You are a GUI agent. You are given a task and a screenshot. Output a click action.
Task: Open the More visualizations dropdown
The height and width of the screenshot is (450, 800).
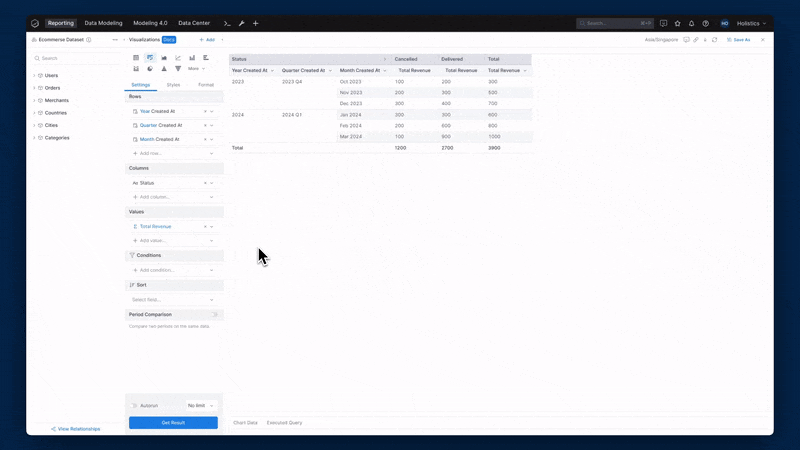coord(196,69)
